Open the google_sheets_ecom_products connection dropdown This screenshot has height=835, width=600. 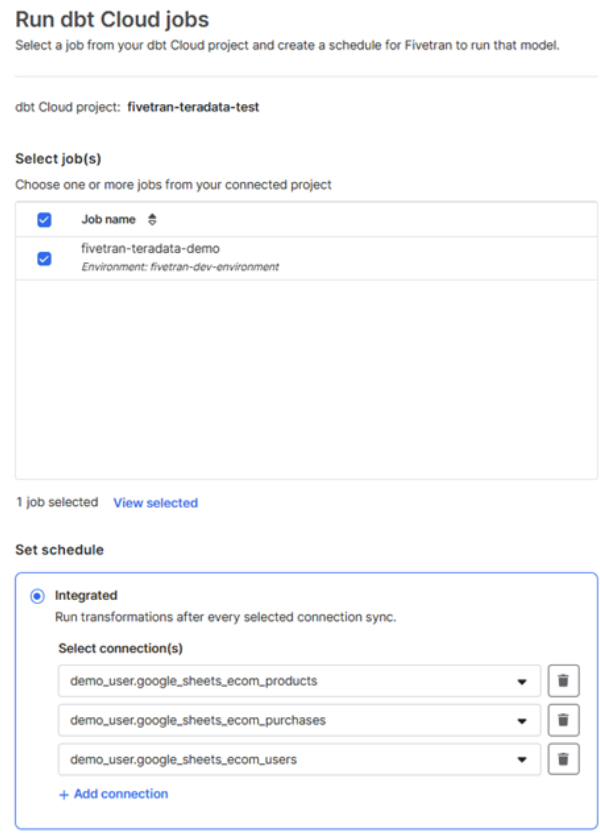point(521,681)
